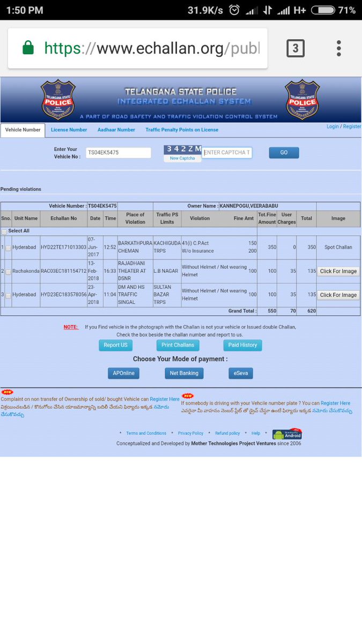362x644 pixels.
Task: Click the Login link
Action: 333,127
